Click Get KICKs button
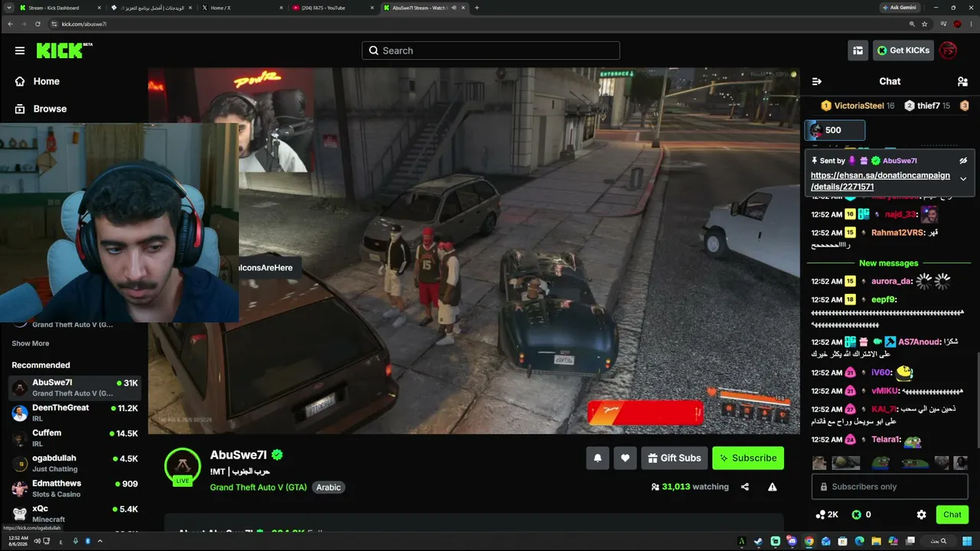The width and height of the screenshot is (980, 551). click(x=903, y=51)
